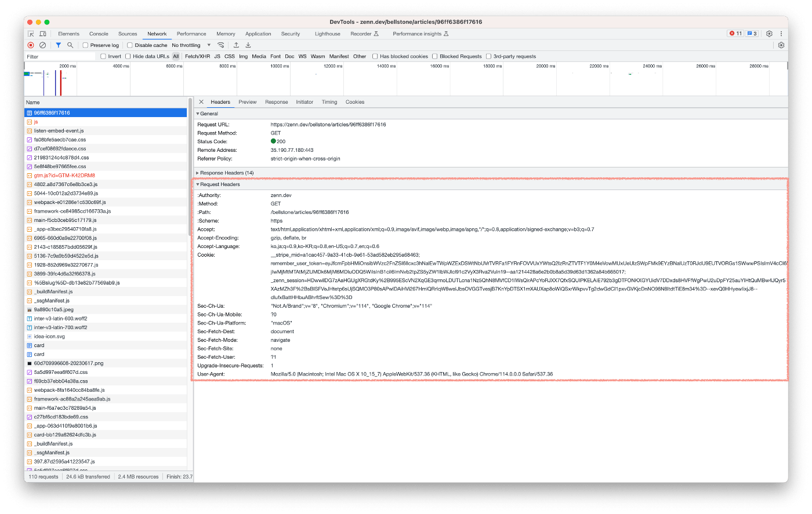Click timeline overview near 2000 ms marker

[x=68, y=66]
